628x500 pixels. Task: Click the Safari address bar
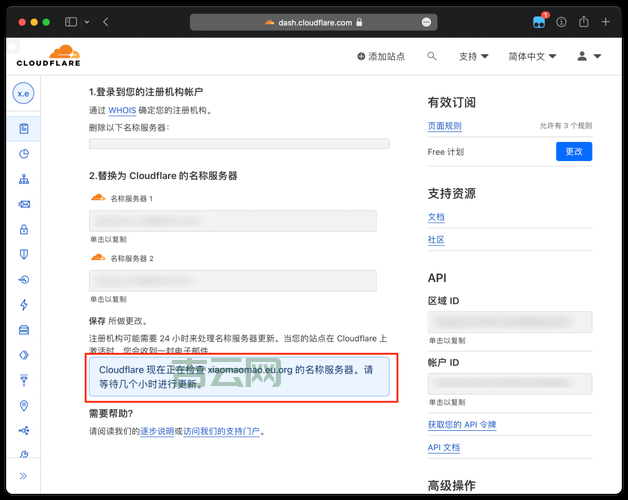click(314, 21)
